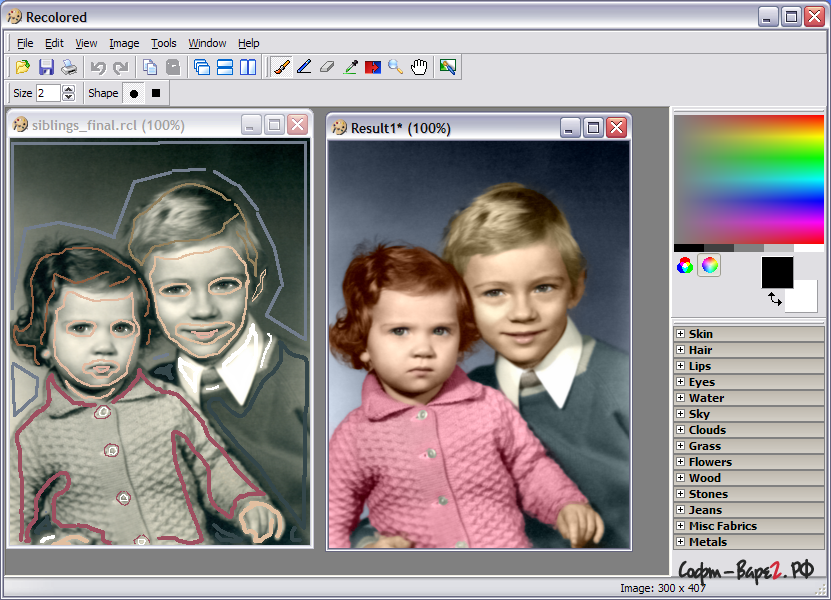Expand the Metals color category
The image size is (831, 600).
coord(680,541)
